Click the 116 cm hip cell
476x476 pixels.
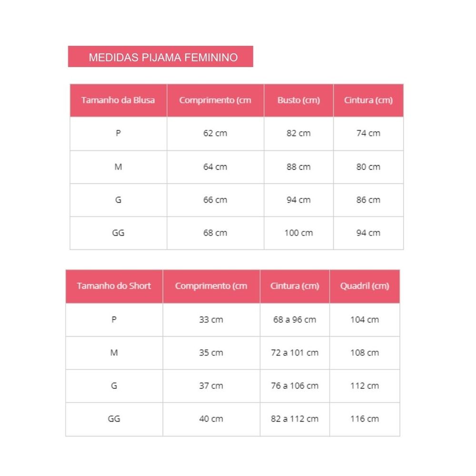(x=365, y=419)
